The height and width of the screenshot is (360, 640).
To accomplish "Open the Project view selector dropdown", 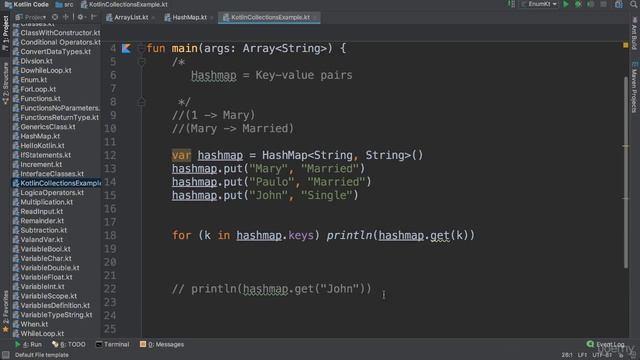I will pyautogui.click(x=31, y=17).
